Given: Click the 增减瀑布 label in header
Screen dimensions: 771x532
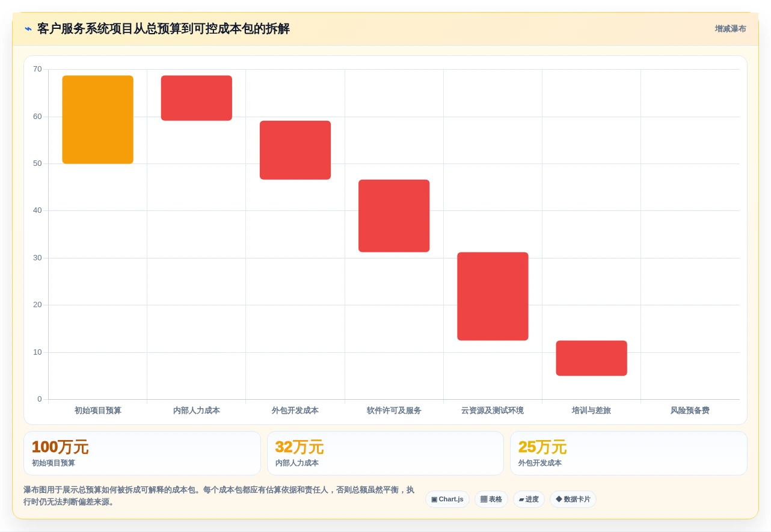Looking at the screenshot, I should click(730, 29).
